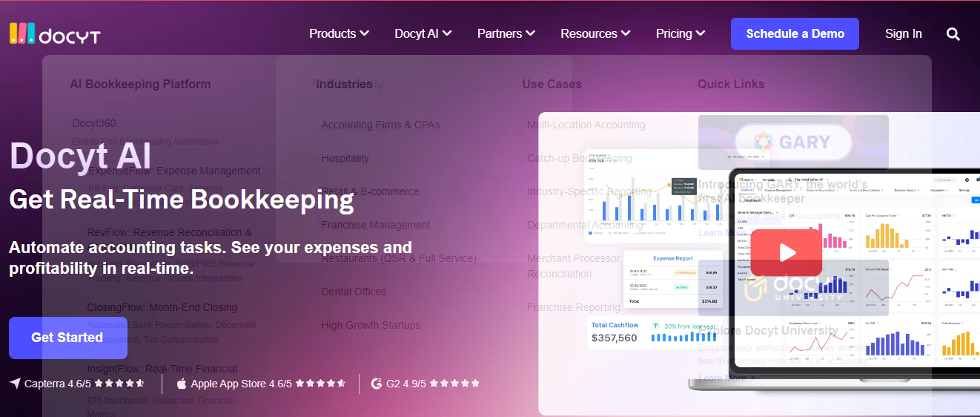980x417 pixels.
Task: Click the G2 logo icon
Action: click(x=377, y=384)
